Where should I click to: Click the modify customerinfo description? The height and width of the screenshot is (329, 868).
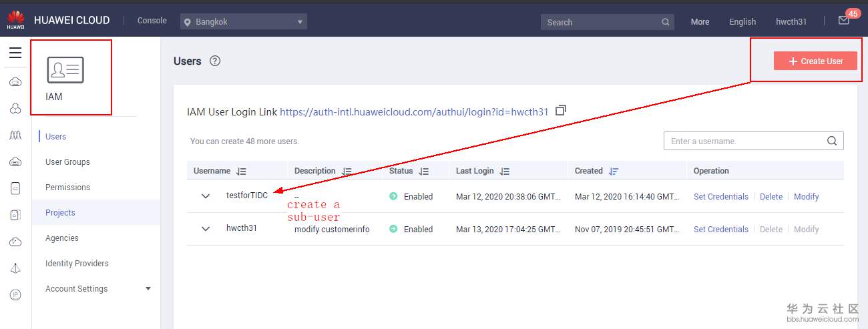pyautogui.click(x=332, y=230)
